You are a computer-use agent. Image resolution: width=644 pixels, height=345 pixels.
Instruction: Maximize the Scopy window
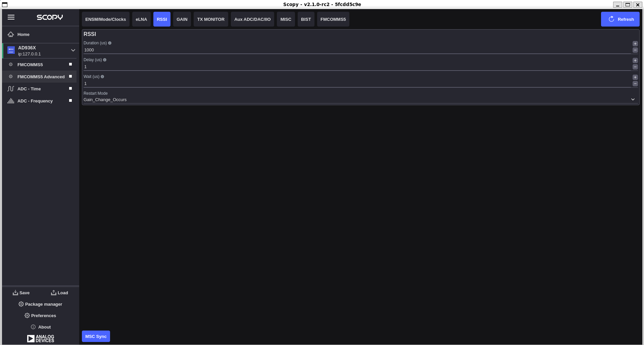[628, 5]
